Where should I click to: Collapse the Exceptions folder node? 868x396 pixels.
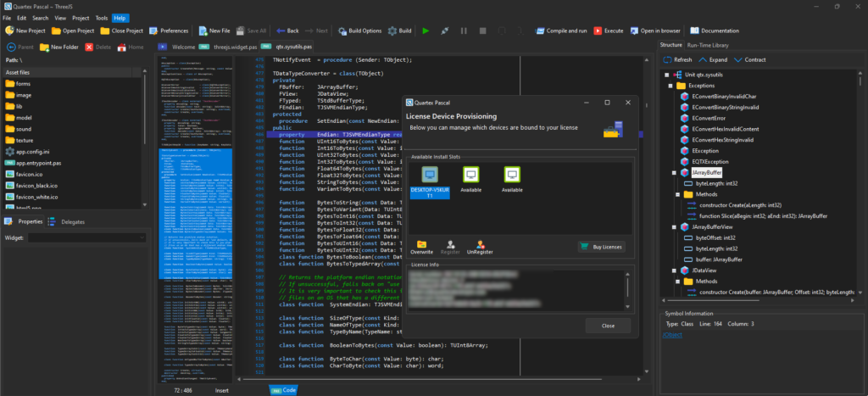click(x=670, y=86)
